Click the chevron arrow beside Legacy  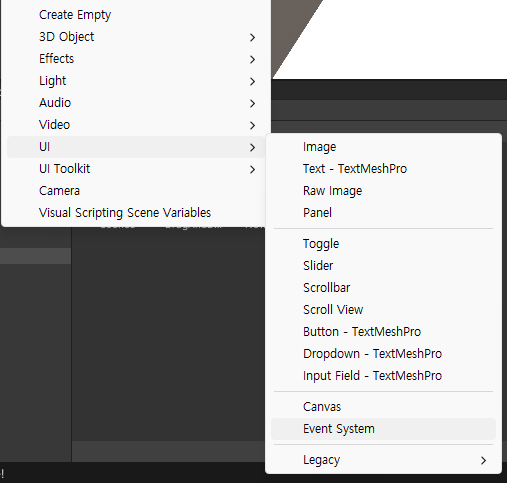[x=484, y=461]
